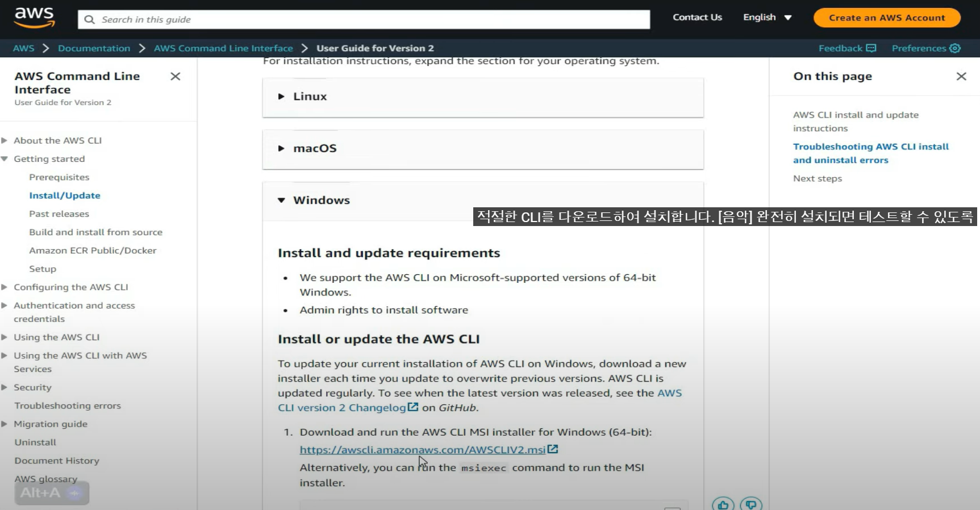Open Past releases page
The image size is (980, 510).
tap(59, 214)
